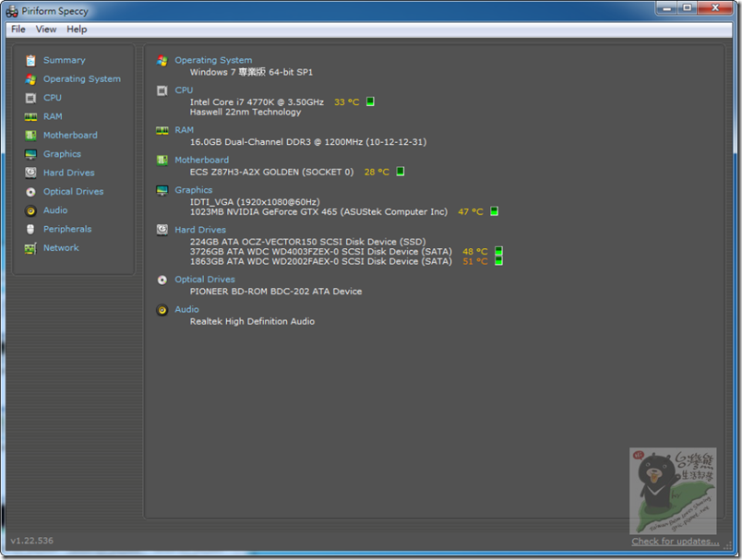Show Graphics details from the sidebar

click(62, 154)
